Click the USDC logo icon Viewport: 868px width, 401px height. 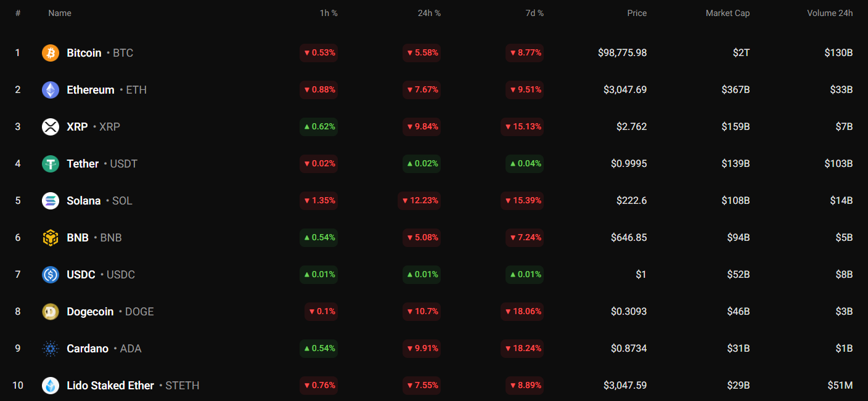point(51,275)
